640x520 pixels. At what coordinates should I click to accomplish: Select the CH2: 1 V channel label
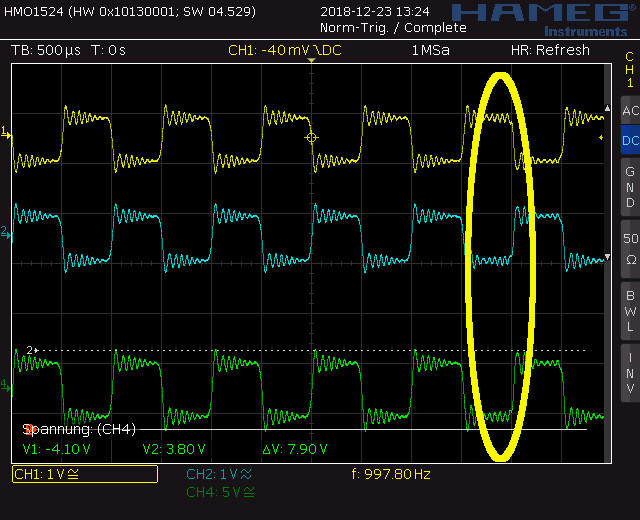219,474
